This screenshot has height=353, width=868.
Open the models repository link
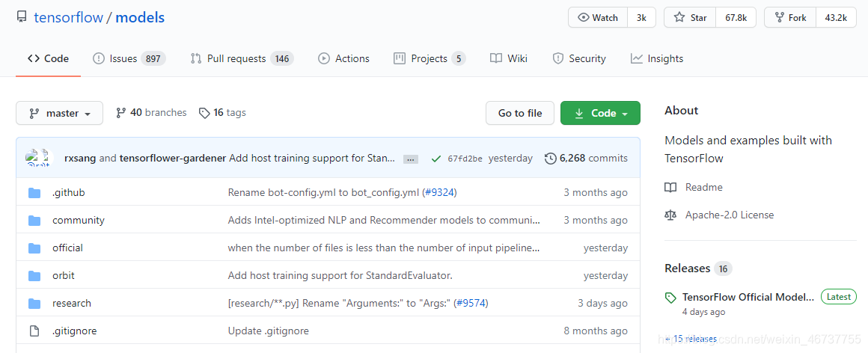click(140, 18)
